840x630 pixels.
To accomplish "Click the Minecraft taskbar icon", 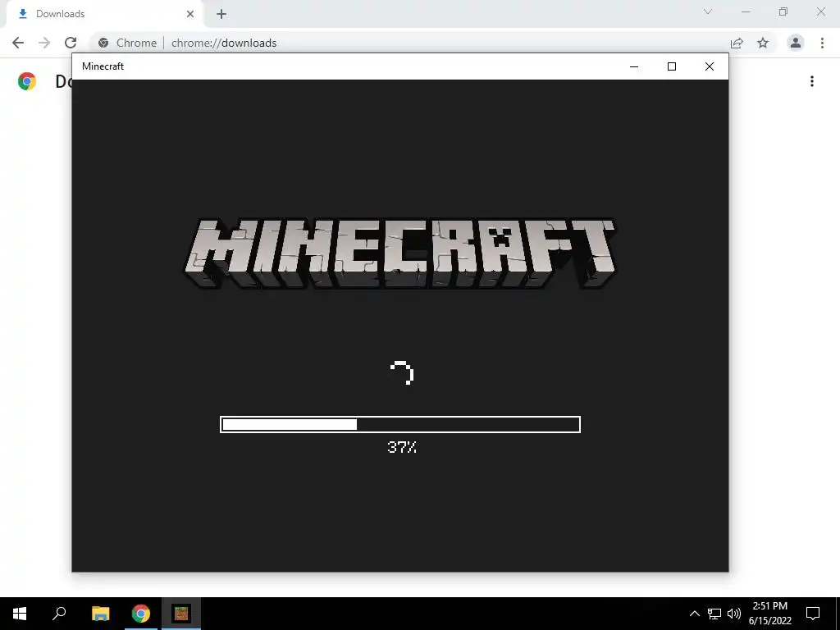I will click(181, 614).
